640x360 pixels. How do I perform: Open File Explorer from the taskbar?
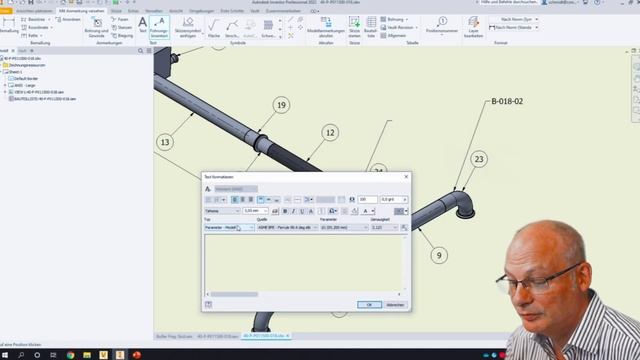pos(87,355)
